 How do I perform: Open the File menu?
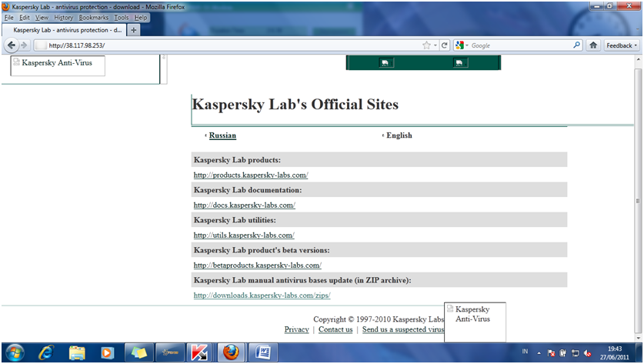[x=8, y=17]
